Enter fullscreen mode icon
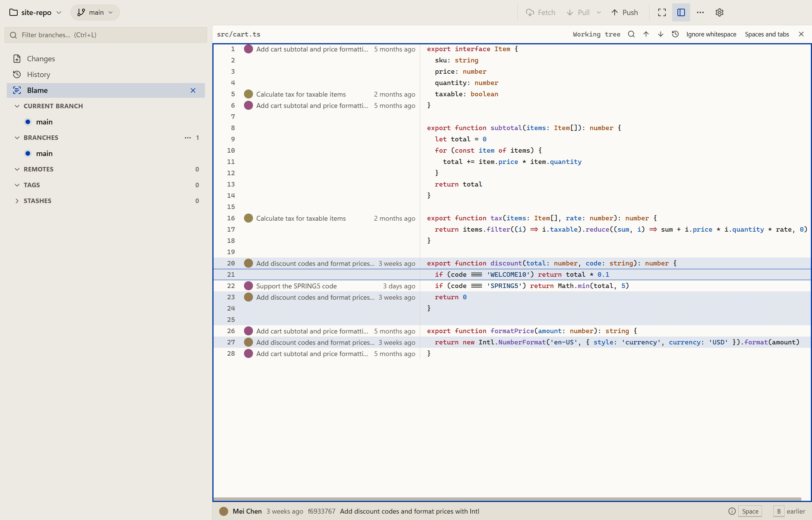This screenshot has width=812, height=520. 662,12
